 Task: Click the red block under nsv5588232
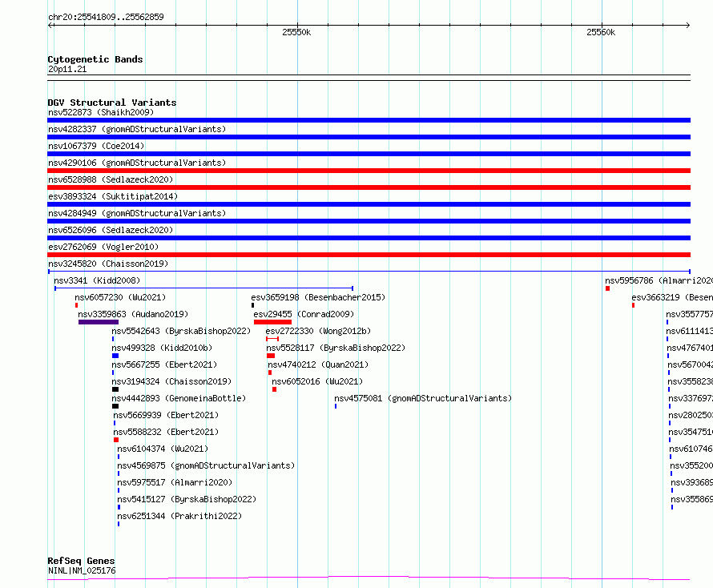pyautogui.click(x=116, y=440)
